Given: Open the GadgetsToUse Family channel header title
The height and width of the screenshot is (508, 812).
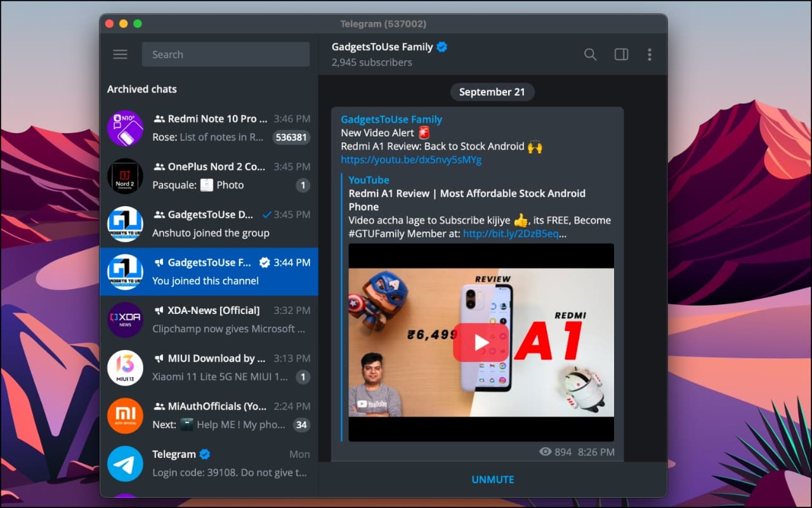Looking at the screenshot, I should (383, 47).
